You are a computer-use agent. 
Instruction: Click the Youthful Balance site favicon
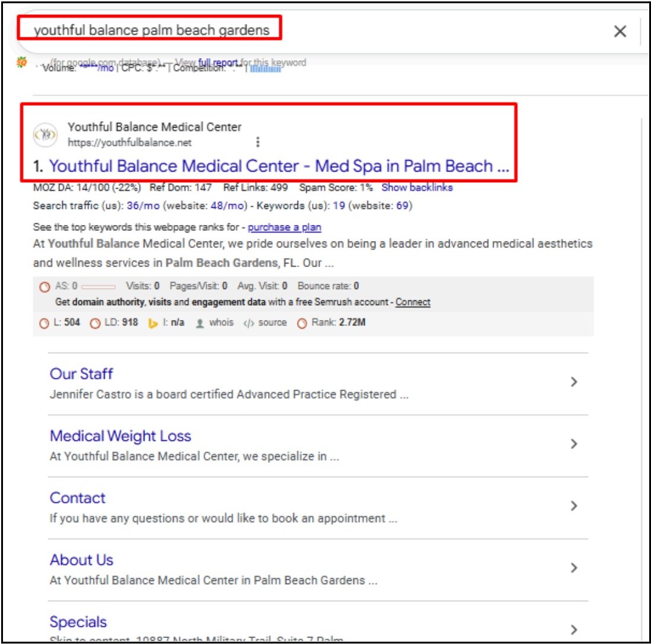(45, 135)
